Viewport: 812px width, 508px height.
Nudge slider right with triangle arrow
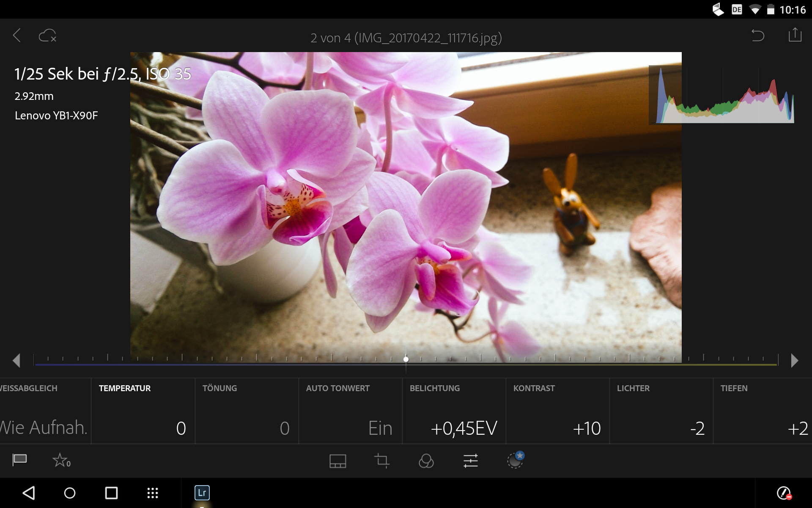tap(795, 361)
